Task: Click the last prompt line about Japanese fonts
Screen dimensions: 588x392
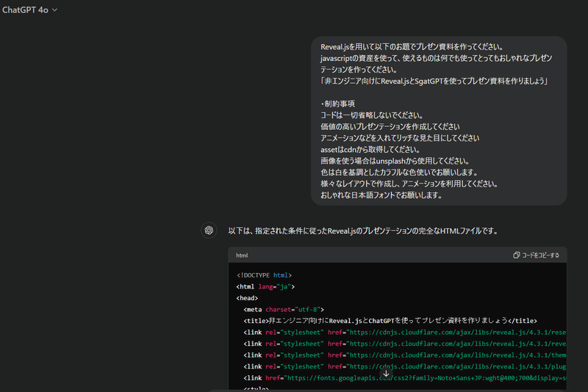Action: pos(381,195)
